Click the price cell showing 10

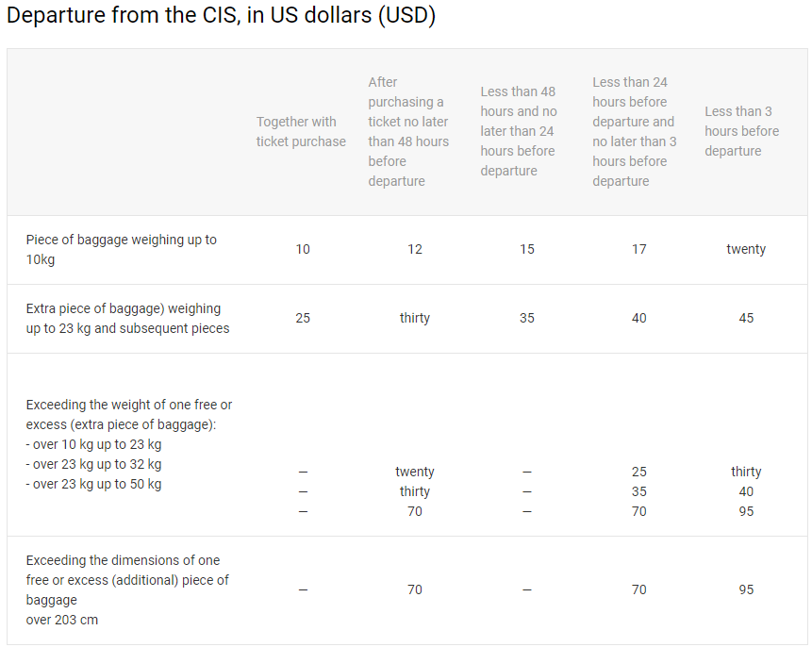click(303, 250)
